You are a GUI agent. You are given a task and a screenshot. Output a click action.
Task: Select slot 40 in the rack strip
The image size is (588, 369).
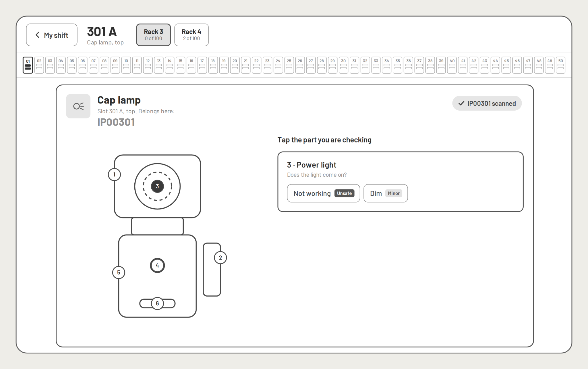coord(452,65)
